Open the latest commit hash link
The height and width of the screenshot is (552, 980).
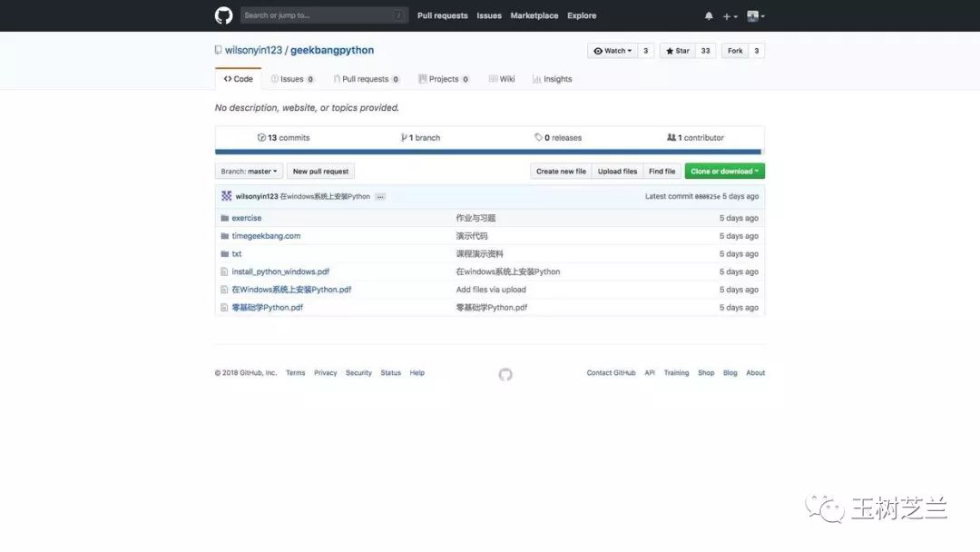tap(707, 196)
